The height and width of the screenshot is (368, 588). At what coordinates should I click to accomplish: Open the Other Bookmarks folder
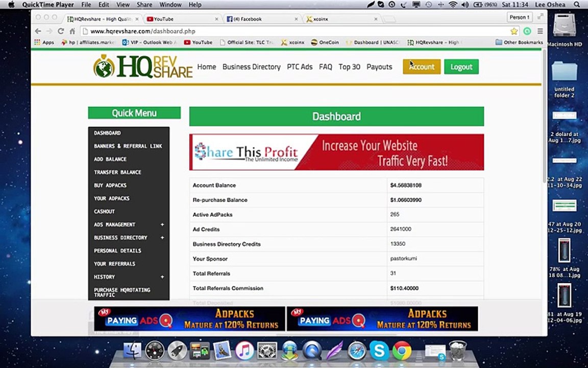519,42
